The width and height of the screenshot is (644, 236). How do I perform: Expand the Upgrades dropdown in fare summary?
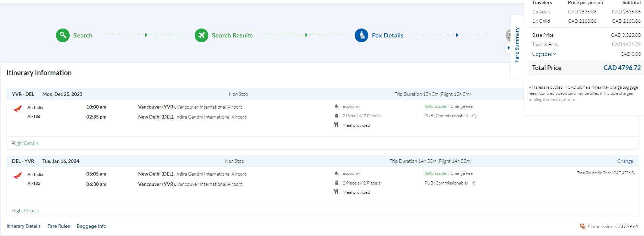[x=544, y=54]
